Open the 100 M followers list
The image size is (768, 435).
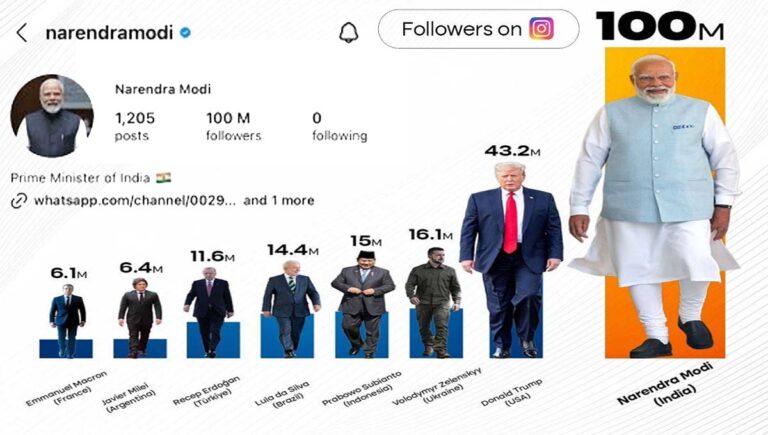(x=233, y=126)
